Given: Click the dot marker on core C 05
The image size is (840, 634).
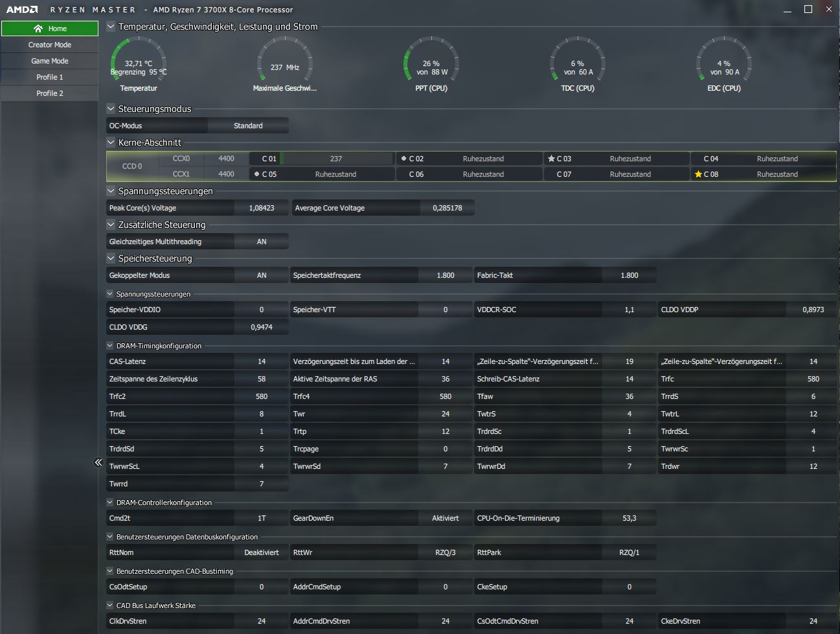Looking at the screenshot, I should pos(256,174).
